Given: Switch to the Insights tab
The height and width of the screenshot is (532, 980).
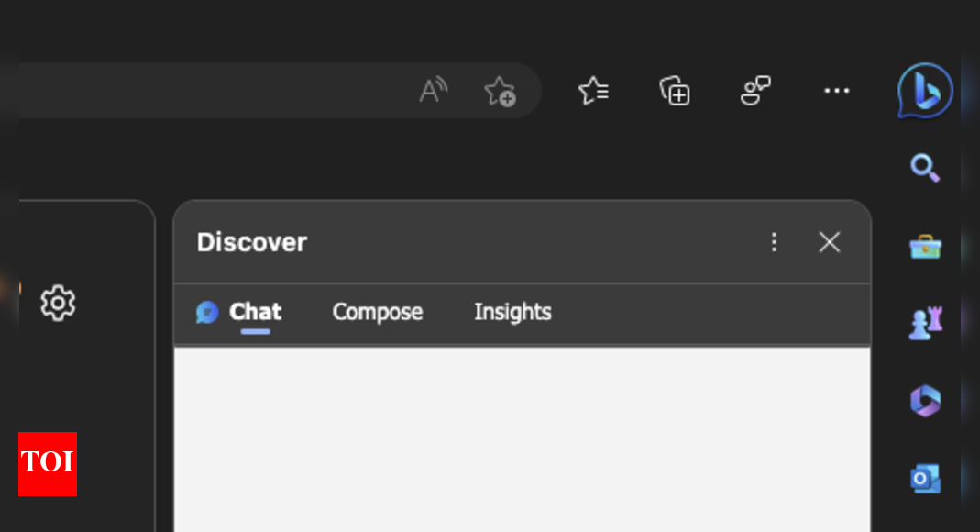Looking at the screenshot, I should (512, 312).
